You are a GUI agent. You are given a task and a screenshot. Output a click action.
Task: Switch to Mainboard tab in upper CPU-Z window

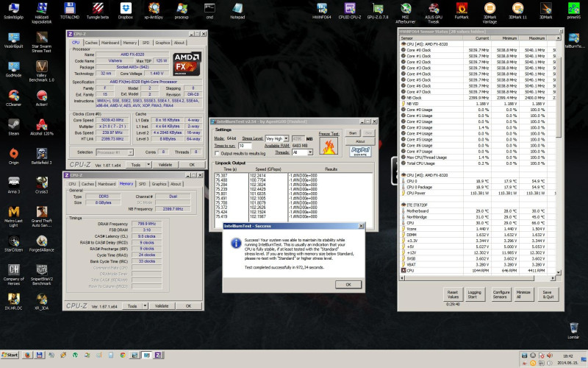(x=110, y=43)
